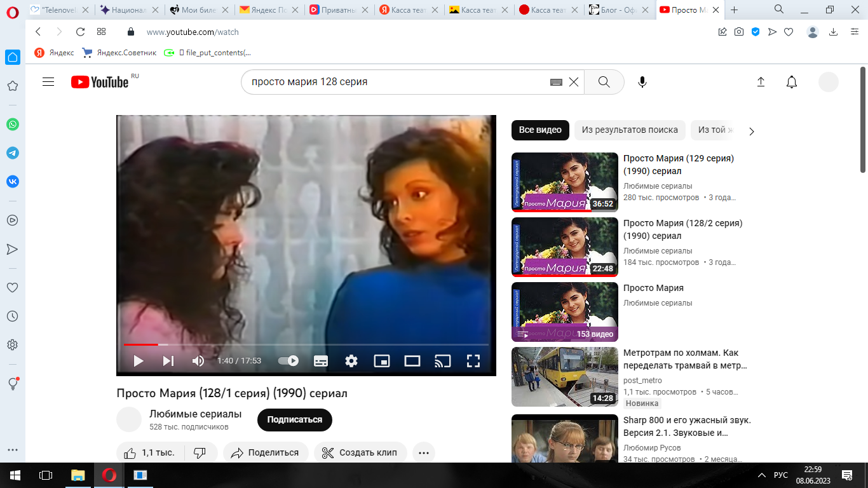The width and height of the screenshot is (868, 488).
Task: Open the Windows Start menu
Action: tap(15, 475)
